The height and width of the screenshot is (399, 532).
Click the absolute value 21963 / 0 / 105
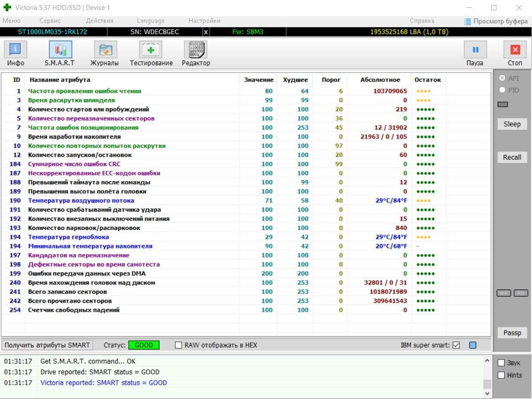tap(384, 136)
